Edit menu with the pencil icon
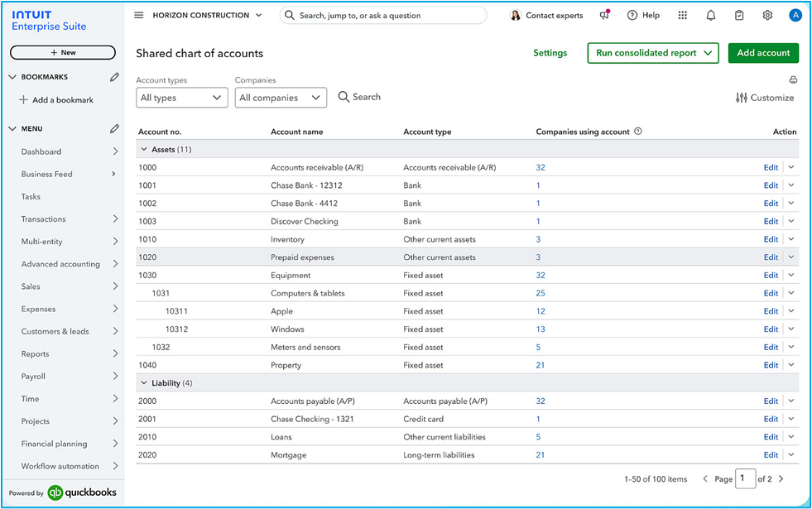This screenshot has width=812, height=509. point(114,128)
